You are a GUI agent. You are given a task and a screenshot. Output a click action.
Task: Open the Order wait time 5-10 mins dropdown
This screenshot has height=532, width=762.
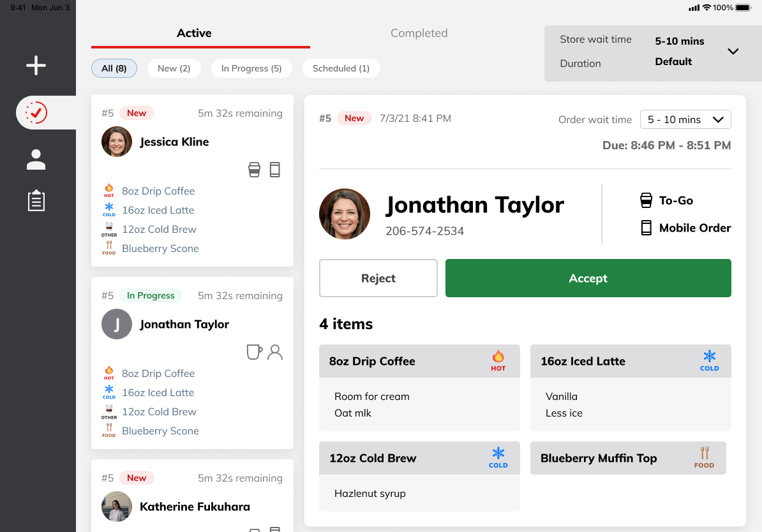pos(685,119)
